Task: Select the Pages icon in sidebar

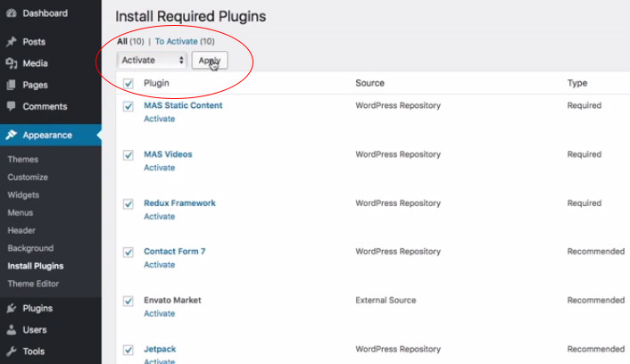Action: pos(12,85)
